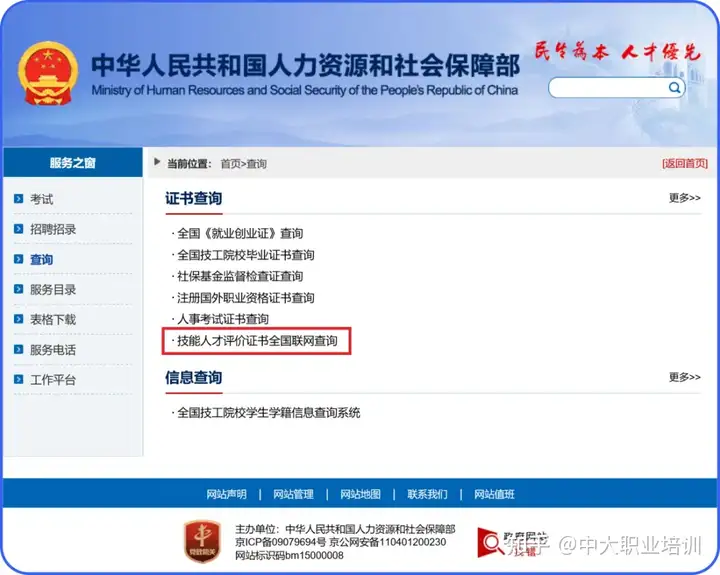Click the arrow icon beside 考试

[x=18, y=199]
